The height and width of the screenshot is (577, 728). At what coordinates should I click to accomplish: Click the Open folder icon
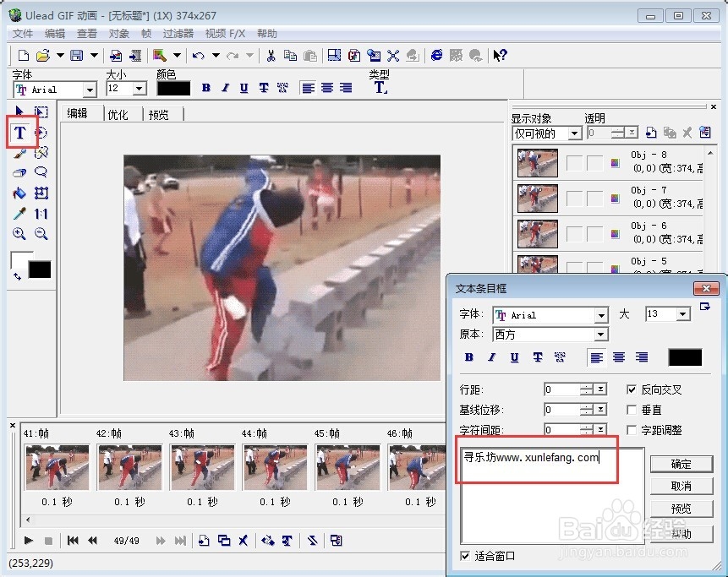(x=43, y=56)
